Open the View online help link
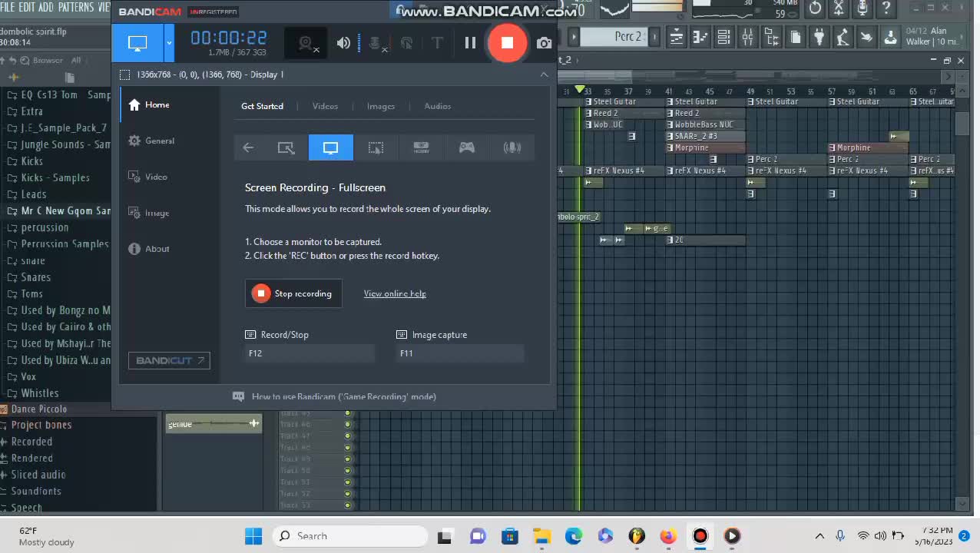 (395, 293)
